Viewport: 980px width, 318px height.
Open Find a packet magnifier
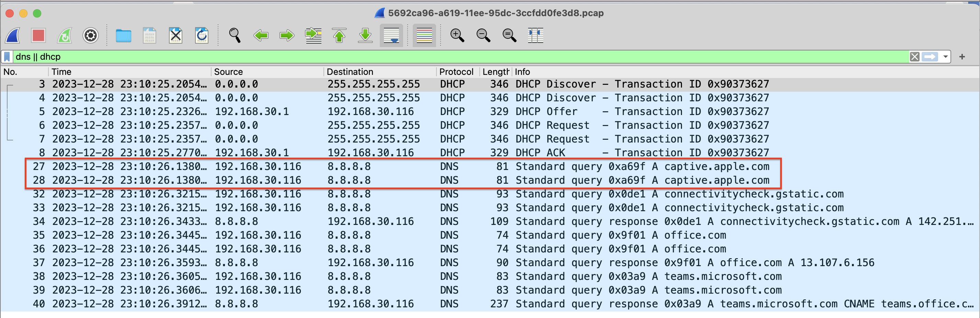[x=235, y=36]
